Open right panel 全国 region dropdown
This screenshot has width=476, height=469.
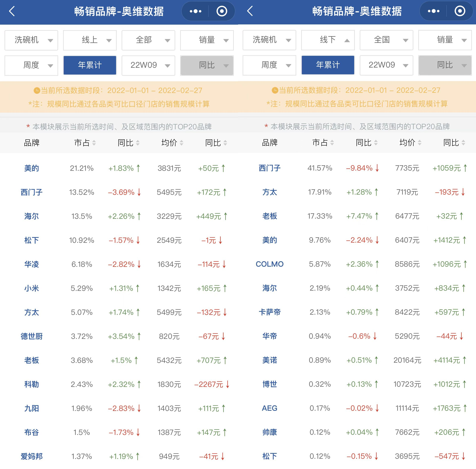(386, 40)
